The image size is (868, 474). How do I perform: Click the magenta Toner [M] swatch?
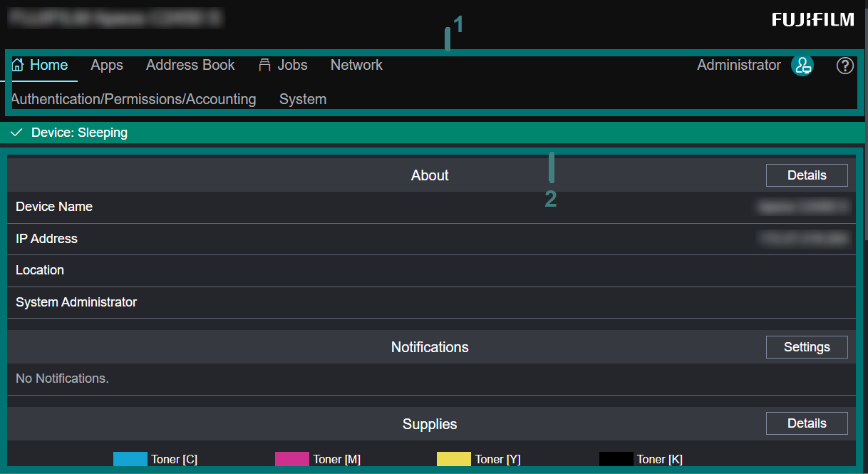(292, 459)
